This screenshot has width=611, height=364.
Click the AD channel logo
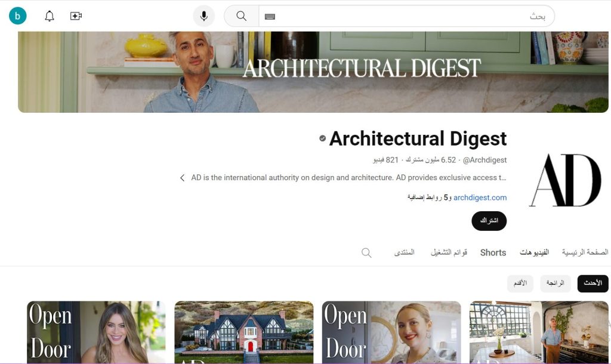tap(564, 180)
